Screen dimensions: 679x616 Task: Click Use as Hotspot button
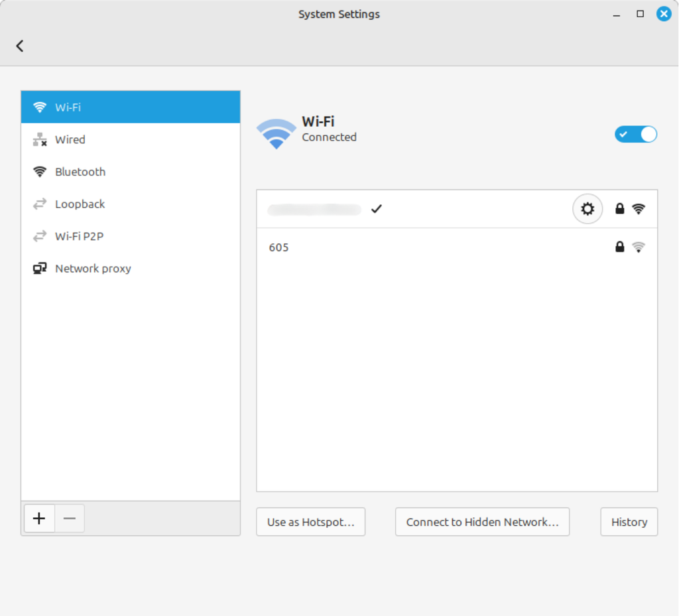click(x=310, y=522)
